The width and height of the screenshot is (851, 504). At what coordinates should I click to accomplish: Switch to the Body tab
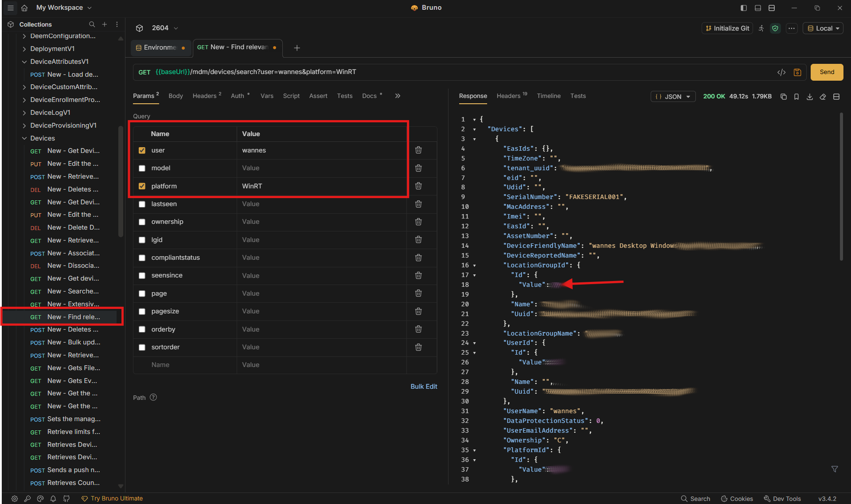coord(176,96)
